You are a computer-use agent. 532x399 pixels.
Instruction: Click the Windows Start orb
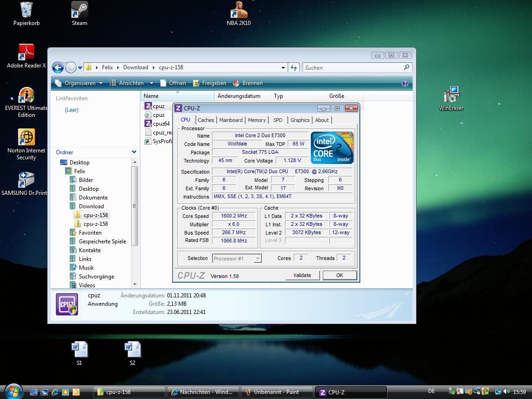coord(13,392)
